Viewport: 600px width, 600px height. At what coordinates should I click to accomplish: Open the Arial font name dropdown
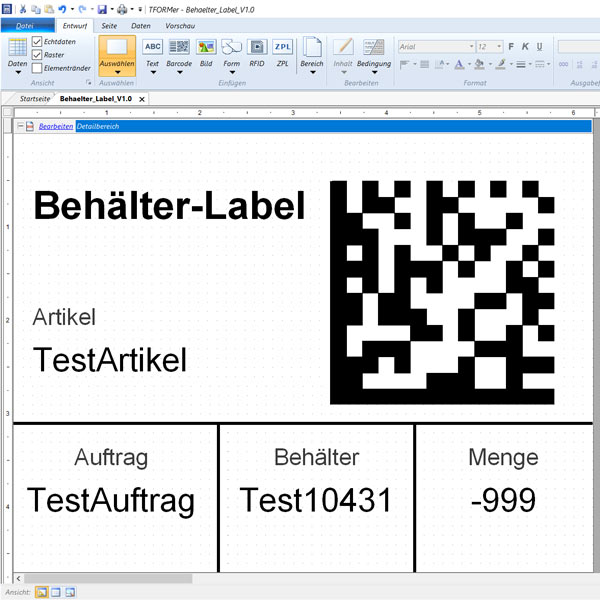coord(471,47)
